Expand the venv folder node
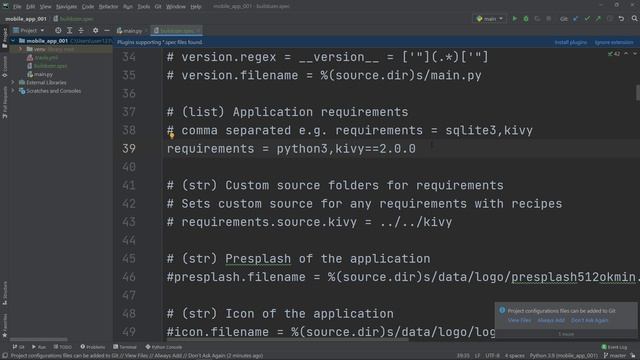This screenshot has width=640, height=360. 21,49
